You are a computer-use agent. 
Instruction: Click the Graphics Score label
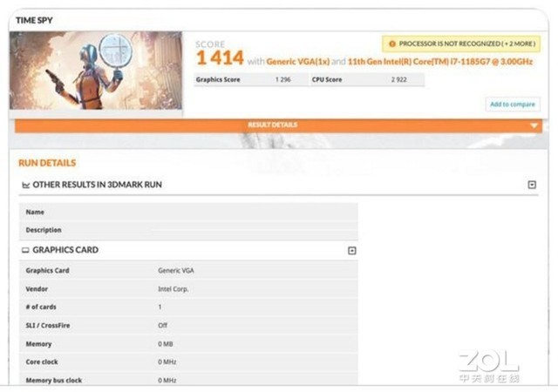tap(218, 79)
